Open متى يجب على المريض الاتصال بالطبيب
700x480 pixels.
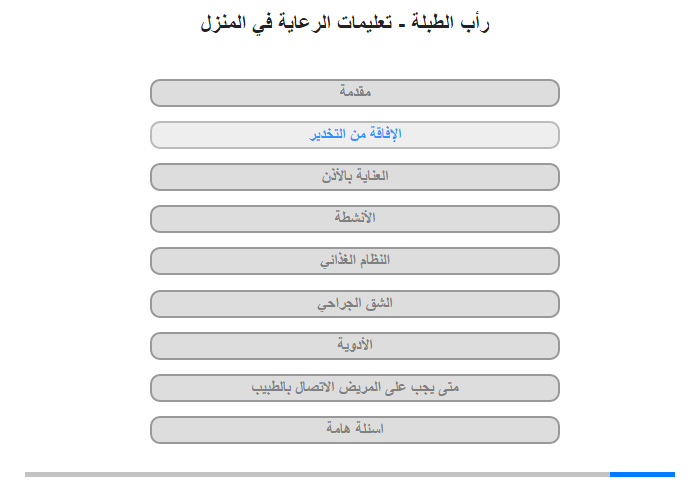355,388
